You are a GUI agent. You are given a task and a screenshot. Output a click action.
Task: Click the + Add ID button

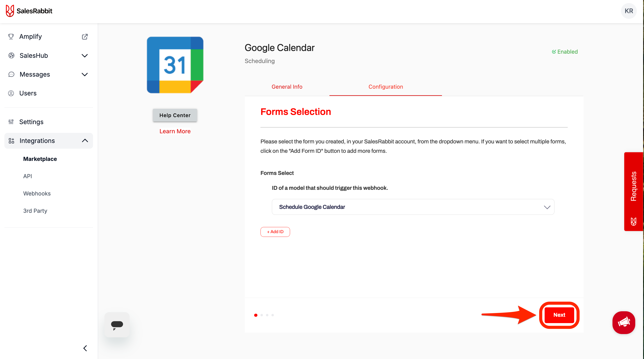pyautogui.click(x=275, y=232)
